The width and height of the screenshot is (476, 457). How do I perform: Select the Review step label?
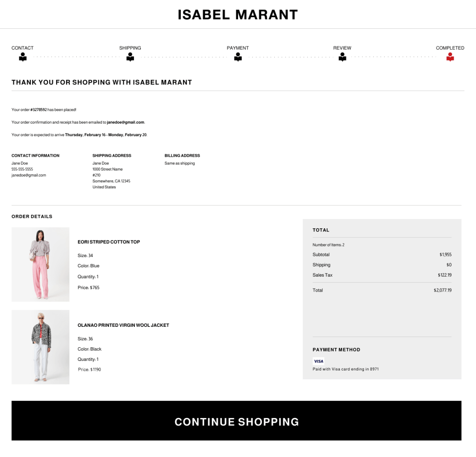342,48
